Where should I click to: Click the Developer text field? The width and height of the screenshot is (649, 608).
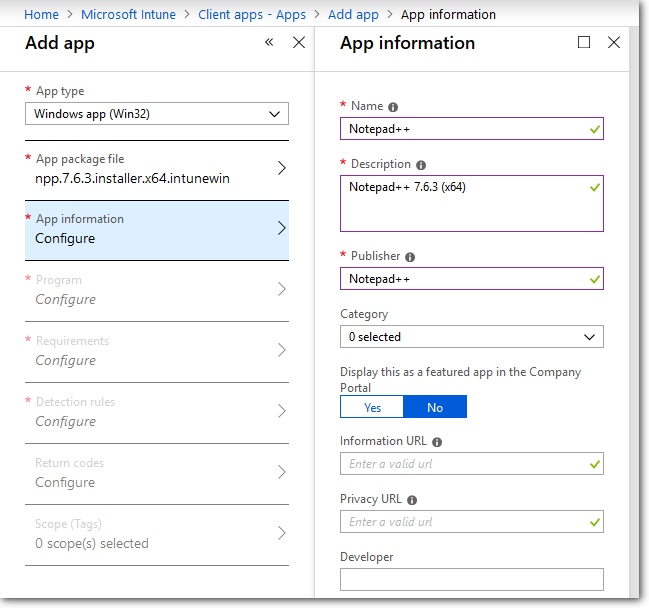[471, 580]
